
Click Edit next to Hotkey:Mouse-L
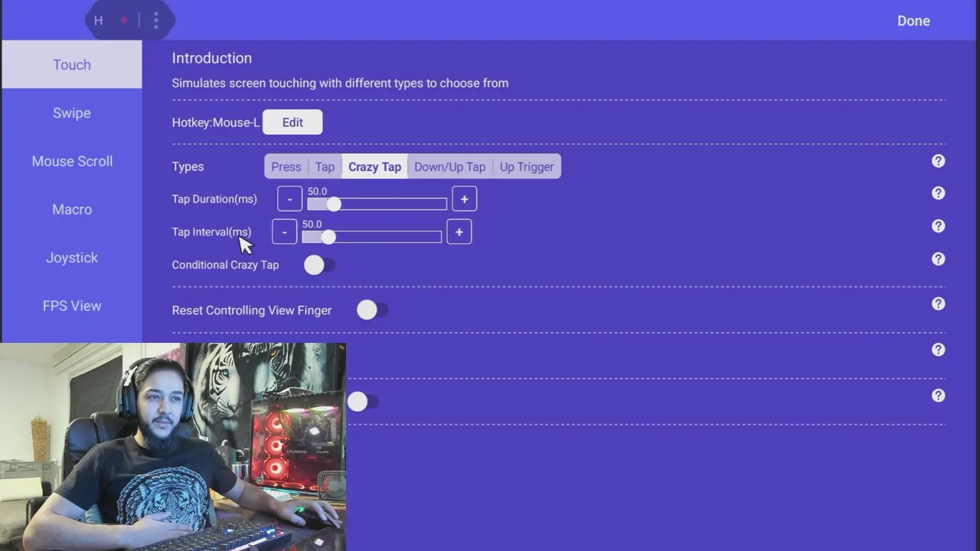(x=292, y=122)
